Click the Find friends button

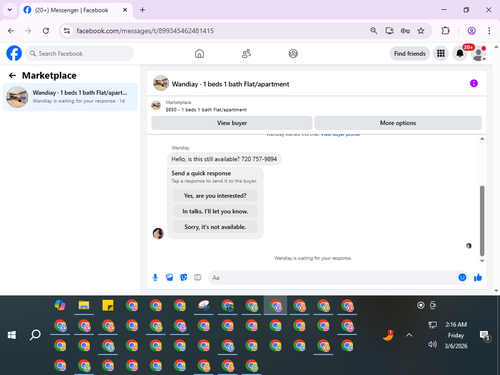[x=410, y=53]
